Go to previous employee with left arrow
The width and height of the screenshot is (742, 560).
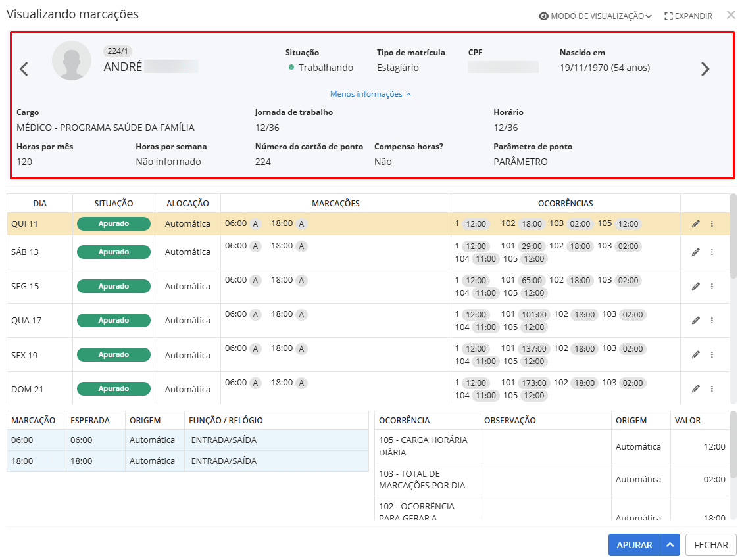pos(24,69)
